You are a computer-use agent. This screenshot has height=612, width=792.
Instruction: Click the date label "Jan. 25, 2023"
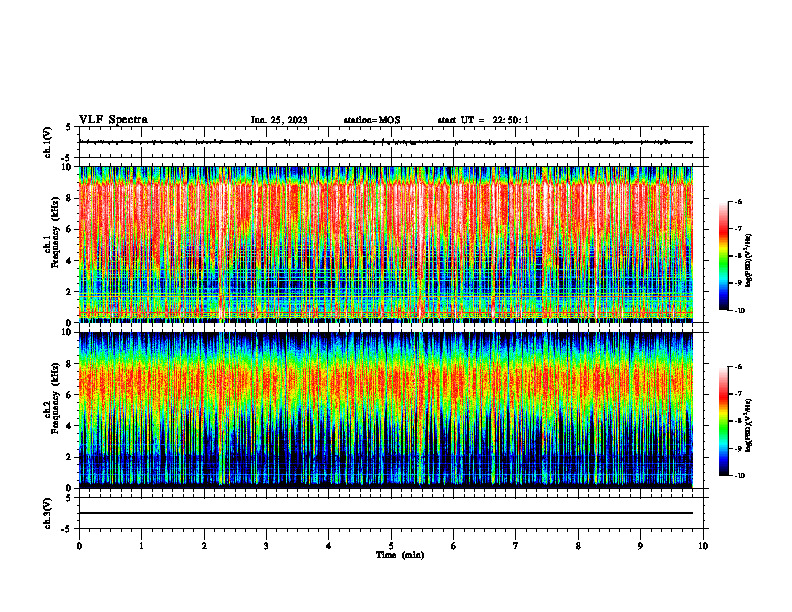pos(279,120)
